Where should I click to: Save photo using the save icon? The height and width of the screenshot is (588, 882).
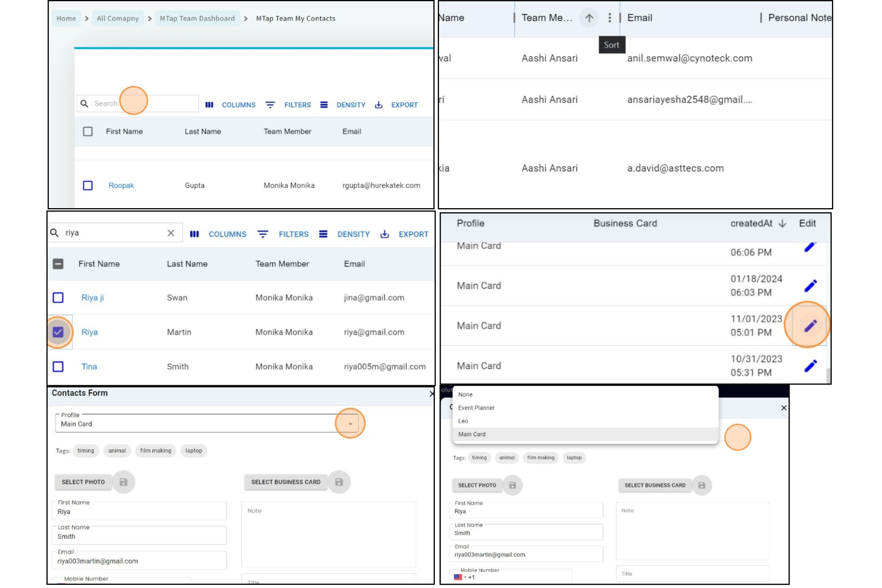[123, 482]
